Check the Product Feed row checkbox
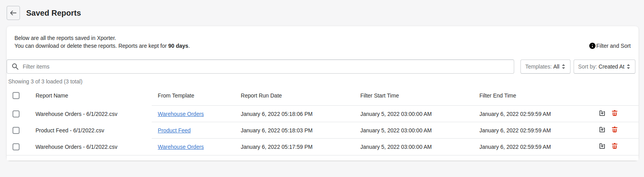Image resolution: width=644 pixels, height=177 pixels. coord(16,130)
